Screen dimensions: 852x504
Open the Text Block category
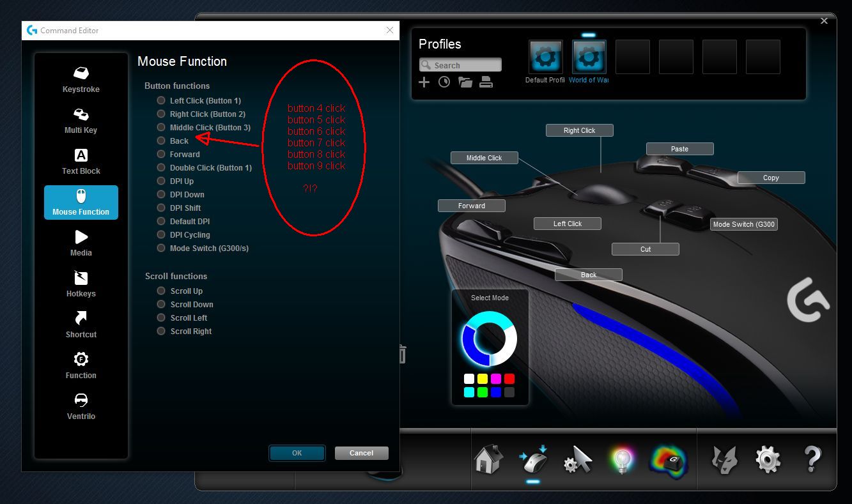click(x=81, y=162)
